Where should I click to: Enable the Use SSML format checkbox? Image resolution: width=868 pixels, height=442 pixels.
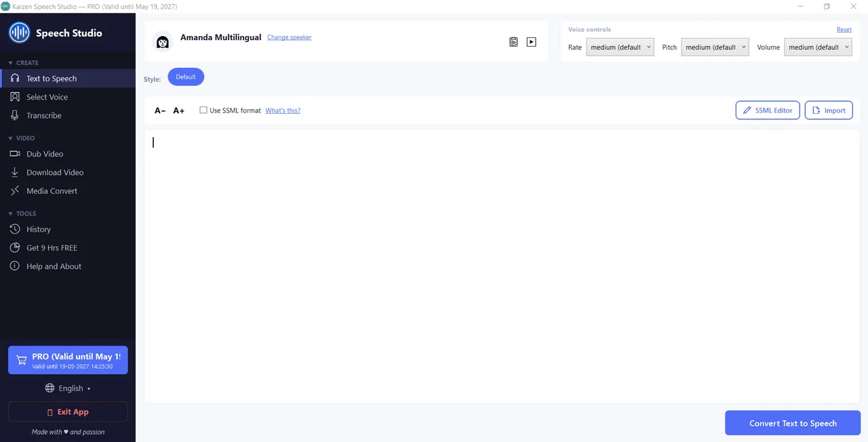[x=203, y=110]
